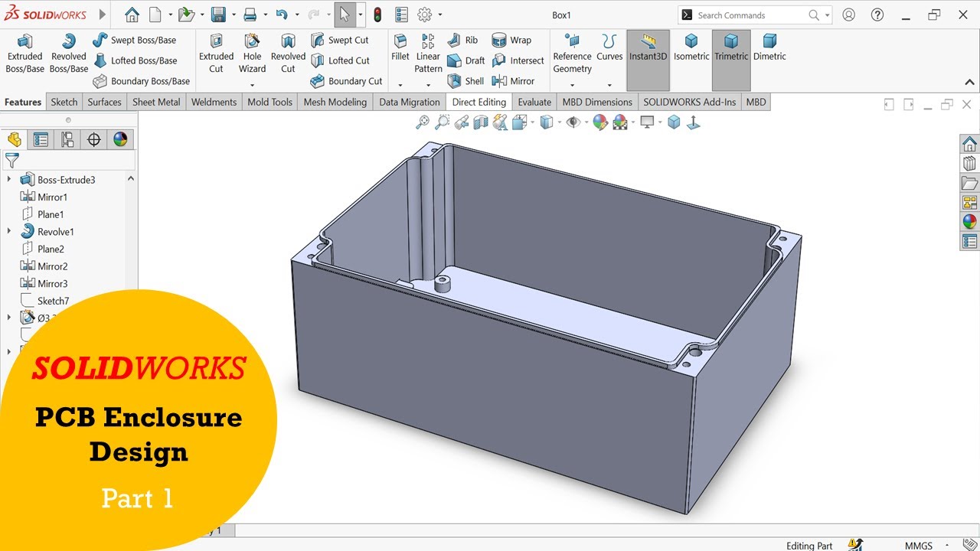Expand the Revolve1 feature

coord(9,232)
